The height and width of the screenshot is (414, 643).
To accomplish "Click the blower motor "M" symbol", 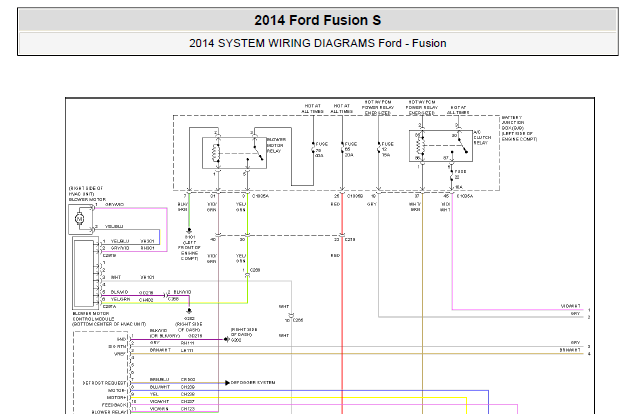I will [80, 219].
